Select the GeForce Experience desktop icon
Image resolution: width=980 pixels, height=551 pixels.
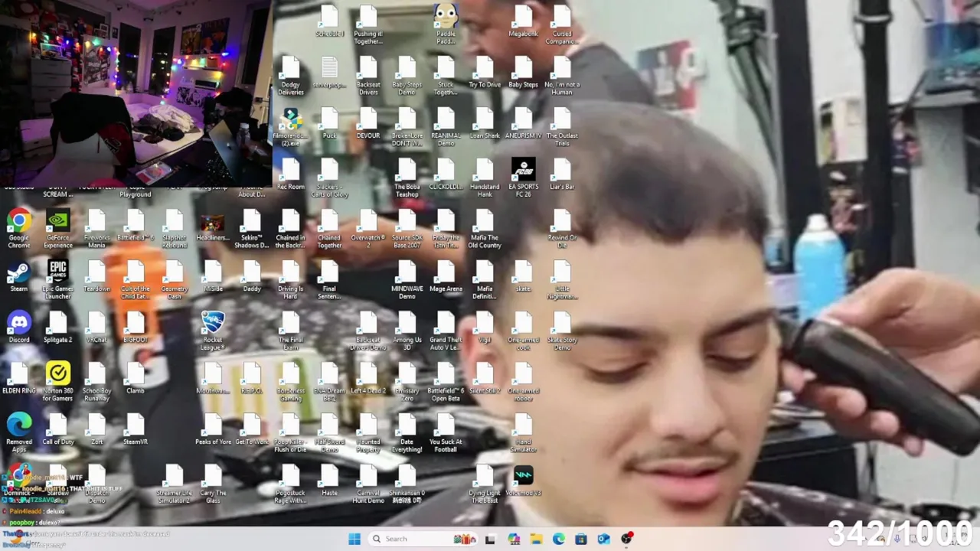pyautogui.click(x=58, y=230)
